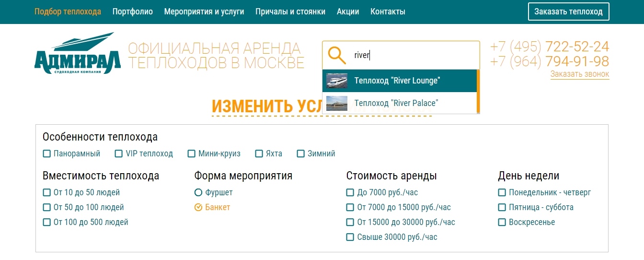Screen dimensions: 644x260
Task: Click the Заказать звонок link
Action: 579,74
